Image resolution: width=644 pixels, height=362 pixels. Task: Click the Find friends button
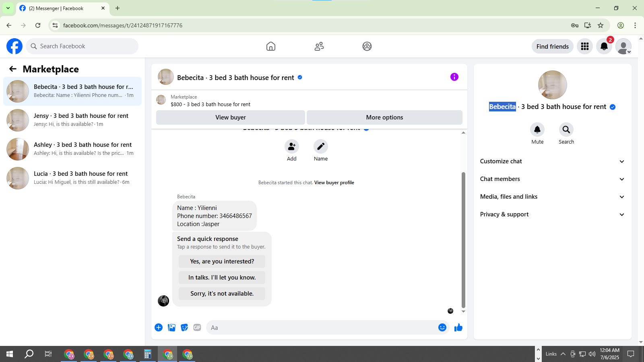553,46
